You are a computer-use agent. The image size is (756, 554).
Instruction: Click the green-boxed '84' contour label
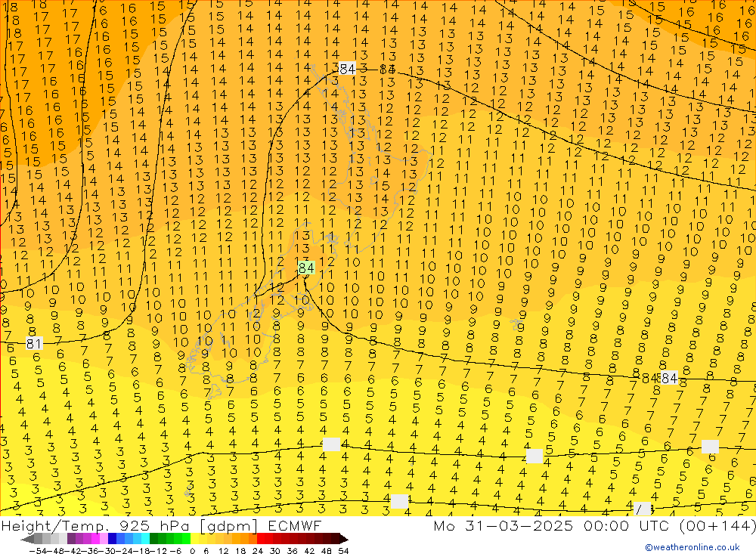pyautogui.click(x=306, y=268)
